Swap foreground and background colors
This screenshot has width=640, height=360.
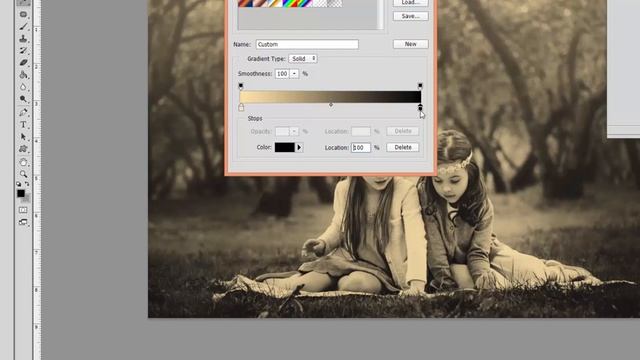27,184
